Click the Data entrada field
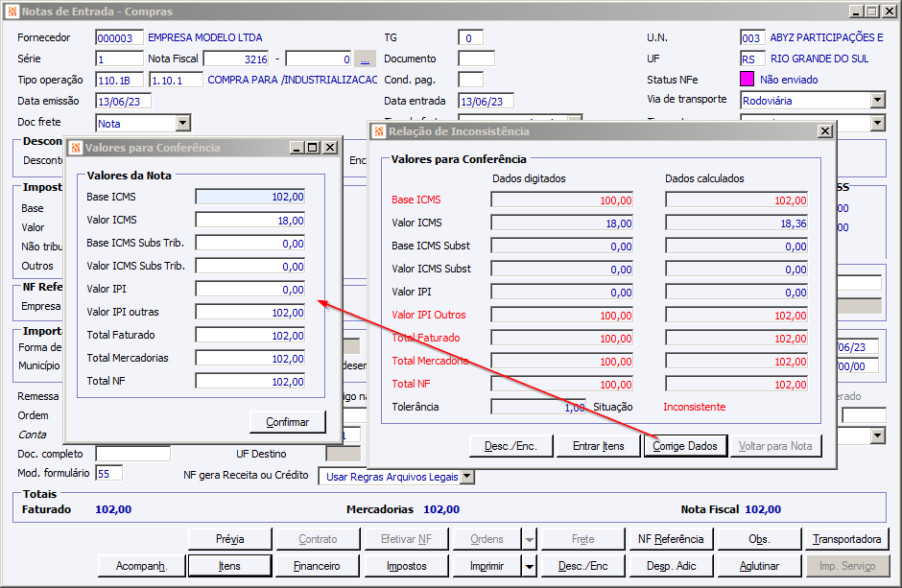Image resolution: width=902 pixels, height=588 pixels. pyautogui.click(x=487, y=101)
